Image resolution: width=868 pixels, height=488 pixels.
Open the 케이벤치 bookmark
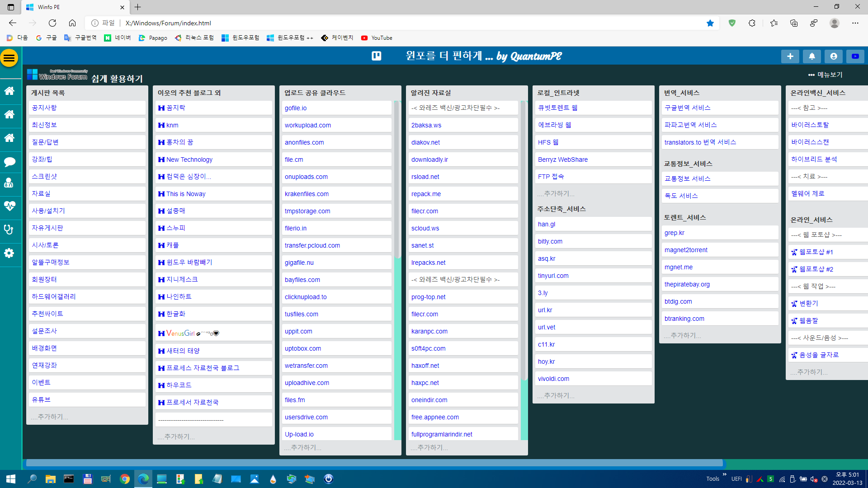(337, 38)
